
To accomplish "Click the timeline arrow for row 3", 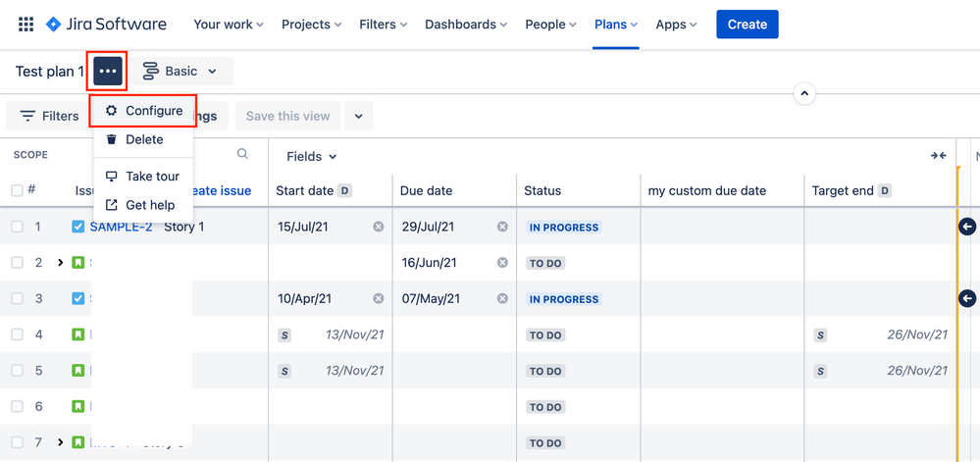I will 967,299.
